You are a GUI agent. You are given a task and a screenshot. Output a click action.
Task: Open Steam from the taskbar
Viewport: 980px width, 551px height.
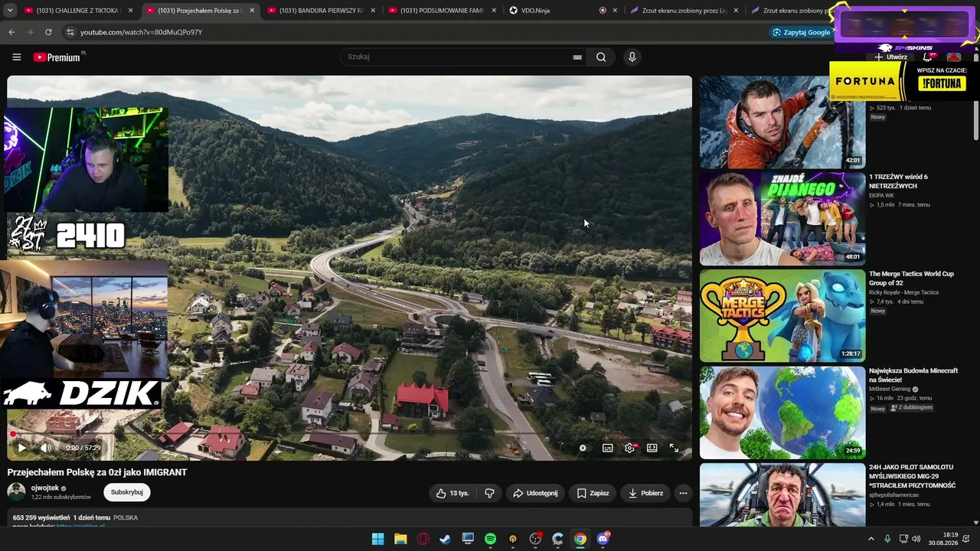[x=445, y=539]
